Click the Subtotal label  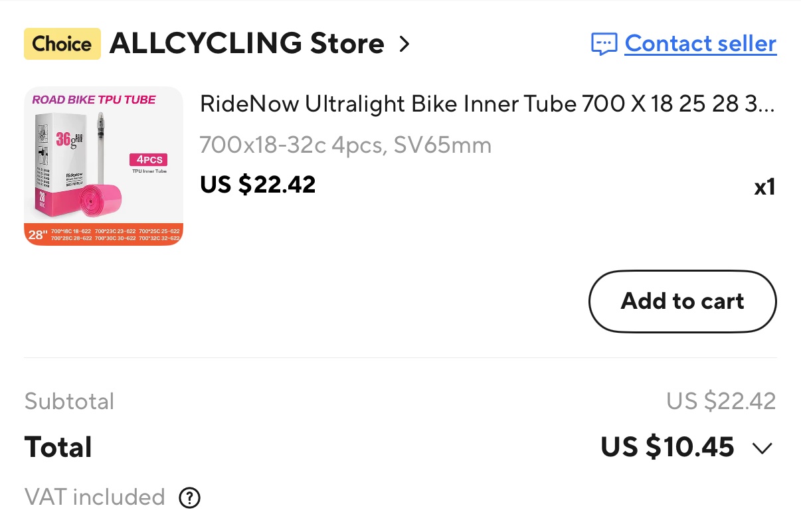pyautogui.click(x=69, y=401)
